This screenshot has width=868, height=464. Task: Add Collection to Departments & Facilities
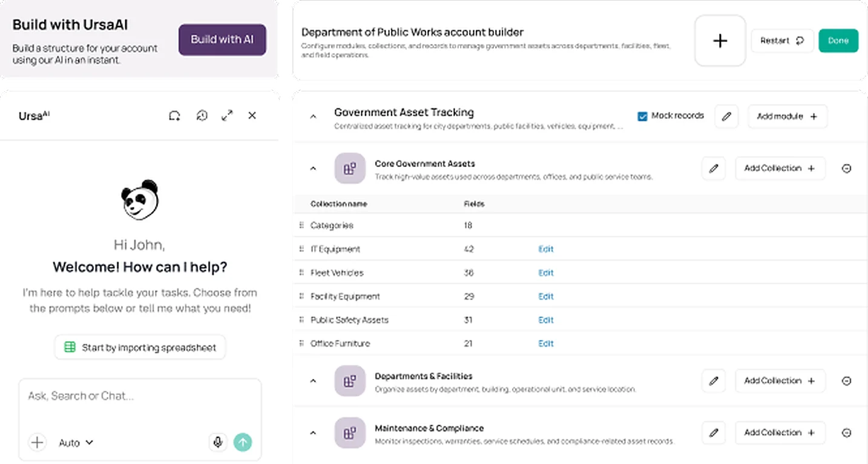pyautogui.click(x=780, y=381)
